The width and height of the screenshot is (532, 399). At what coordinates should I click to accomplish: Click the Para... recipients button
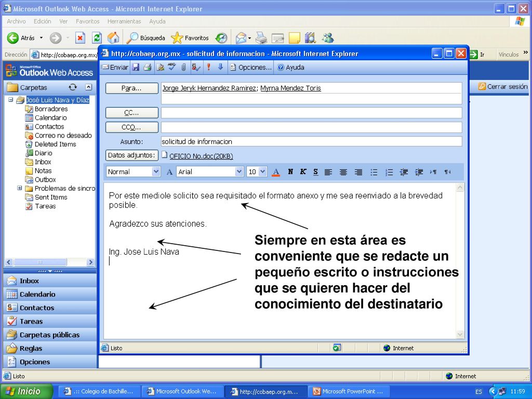click(x=131, y=88)
